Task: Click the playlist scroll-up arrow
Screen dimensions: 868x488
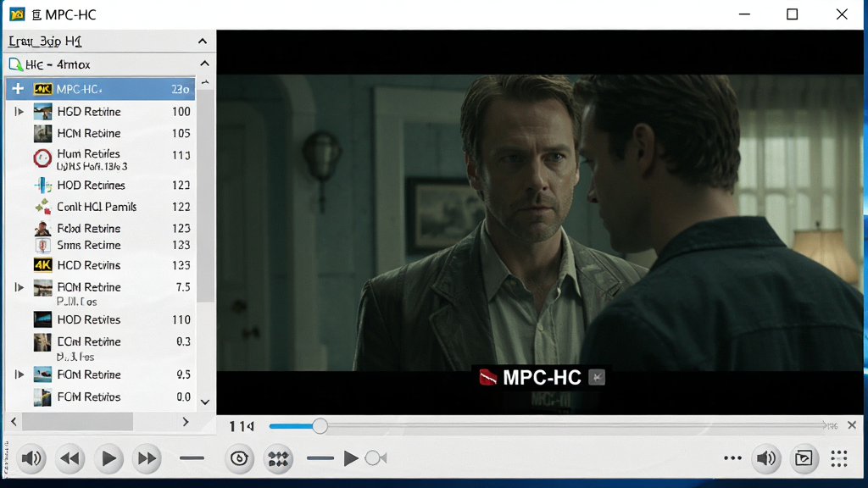Action: (205, 82)
